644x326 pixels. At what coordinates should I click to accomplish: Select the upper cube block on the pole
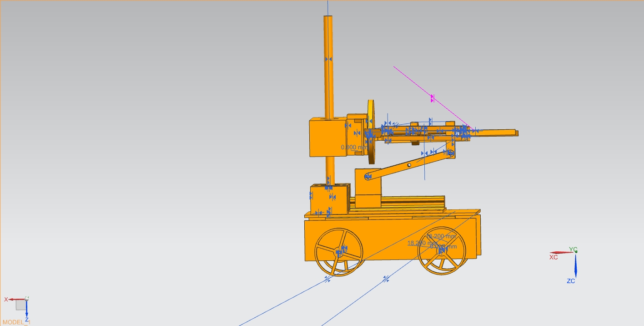coord(327,137)
